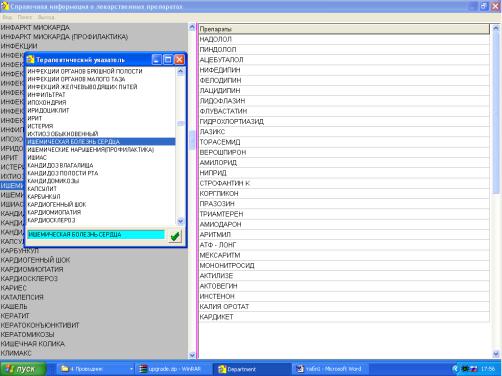Select КАРДИОМИОПАТИЯ in the dialog list
The width and height of the screenshot is (502, 376).
[x=101, y=212]
